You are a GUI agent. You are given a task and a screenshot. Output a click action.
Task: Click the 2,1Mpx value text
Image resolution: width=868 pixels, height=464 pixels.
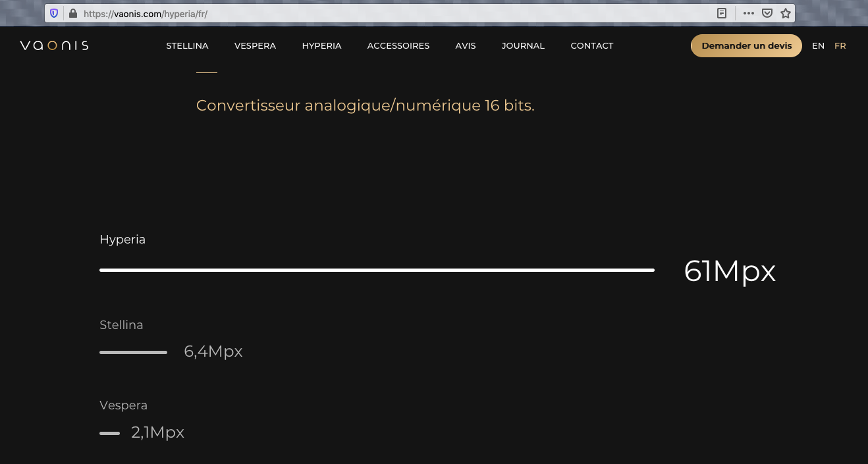157,432
